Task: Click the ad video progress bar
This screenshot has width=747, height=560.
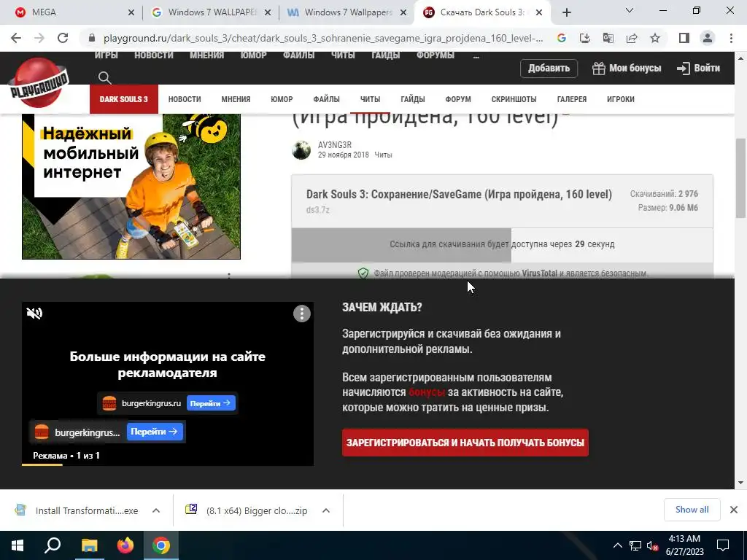Action: (x=167, y=464)
